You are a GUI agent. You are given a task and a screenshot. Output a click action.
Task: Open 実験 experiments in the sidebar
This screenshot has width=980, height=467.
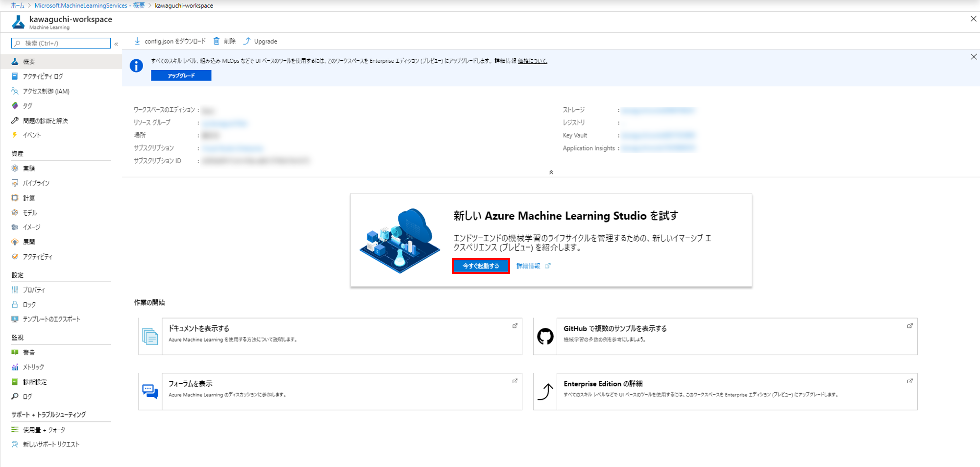(x=29, y=169)
